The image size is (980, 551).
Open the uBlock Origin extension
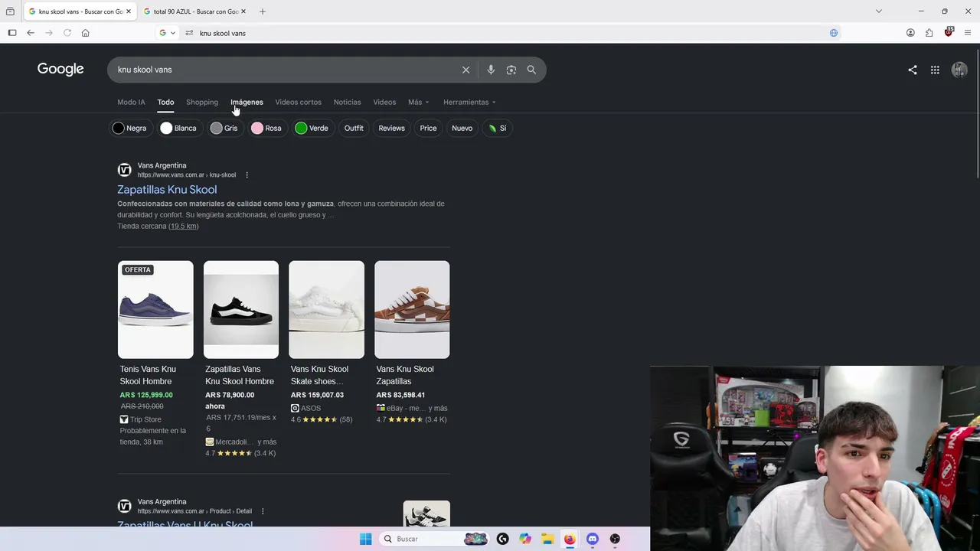(x=949, y=32)
